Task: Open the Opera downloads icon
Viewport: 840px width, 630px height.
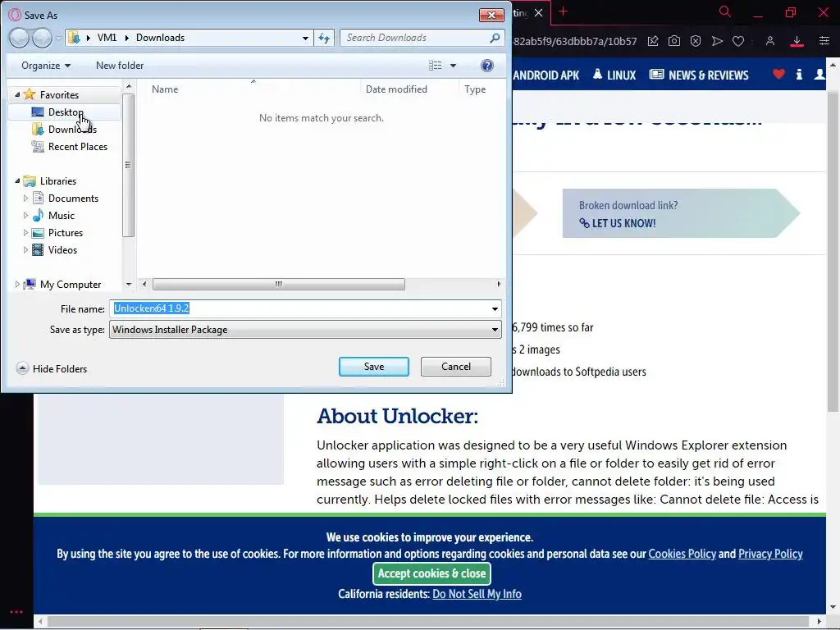Action: click(x=797, y=41)
